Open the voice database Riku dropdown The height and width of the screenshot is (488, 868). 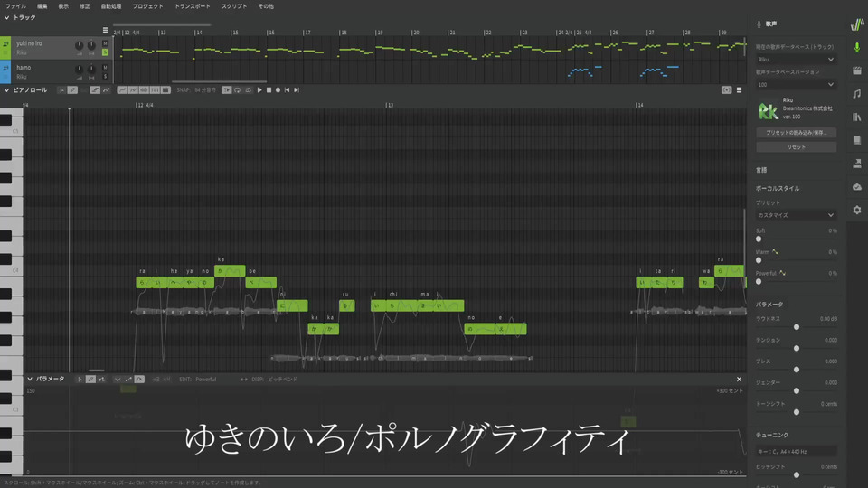click(796, 60)
